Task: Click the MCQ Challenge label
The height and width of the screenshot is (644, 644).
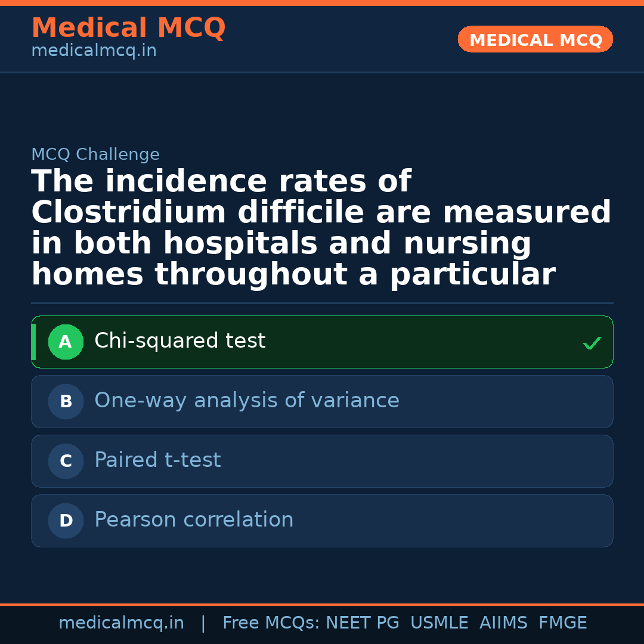Action: tap(95, 155)
